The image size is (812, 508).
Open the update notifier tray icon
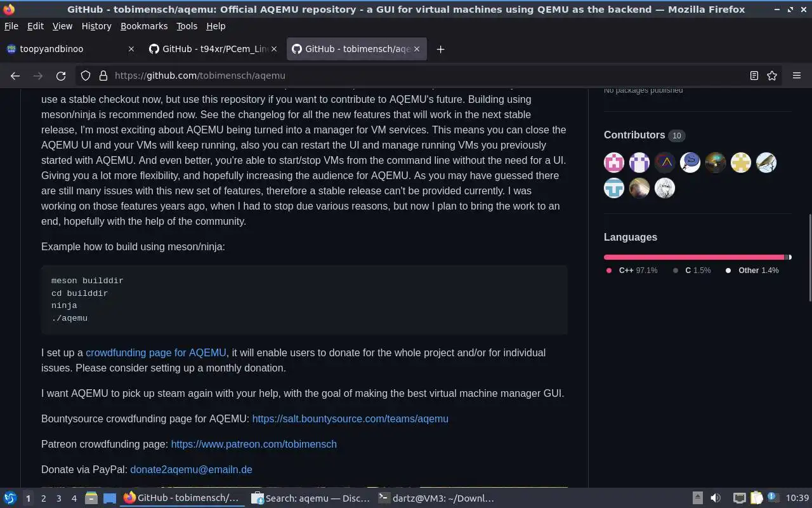pos(773,498)
